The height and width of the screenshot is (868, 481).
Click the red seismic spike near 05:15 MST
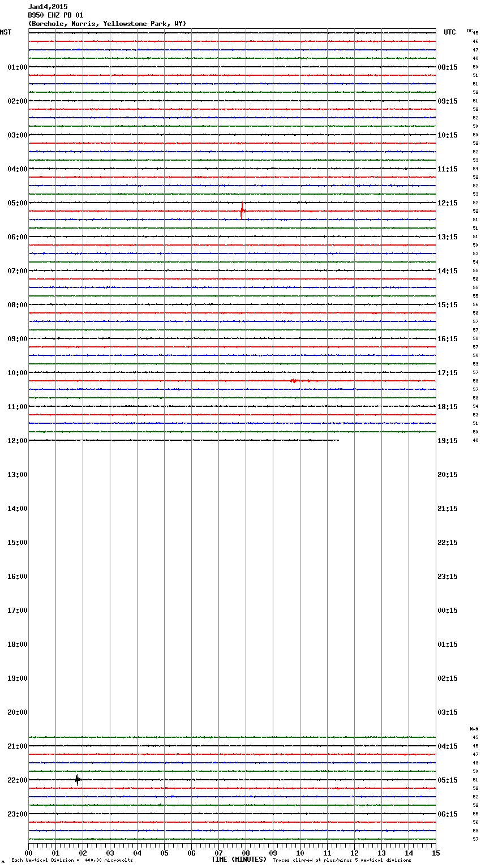point(242,210)
